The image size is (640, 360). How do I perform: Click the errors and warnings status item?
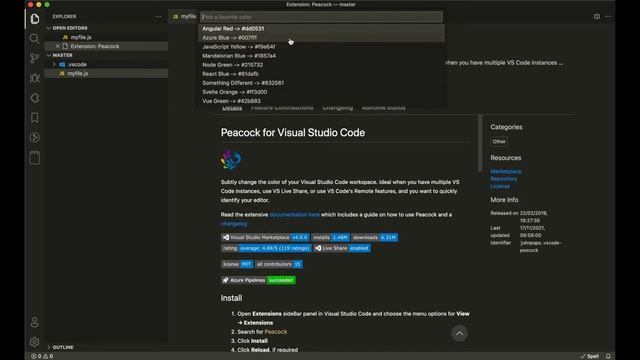click(x=42, y=356)
